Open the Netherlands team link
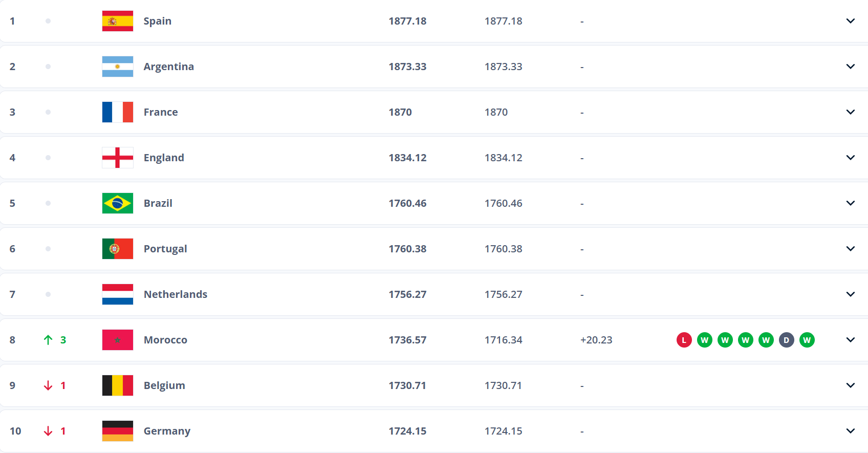 click(176, 294)
